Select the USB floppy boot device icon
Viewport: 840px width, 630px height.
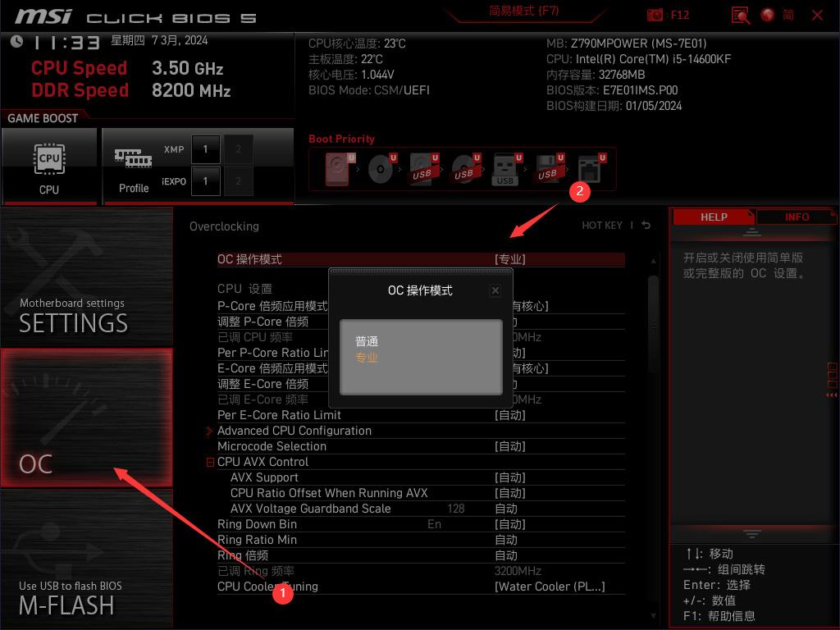click(x=549, y=169)
